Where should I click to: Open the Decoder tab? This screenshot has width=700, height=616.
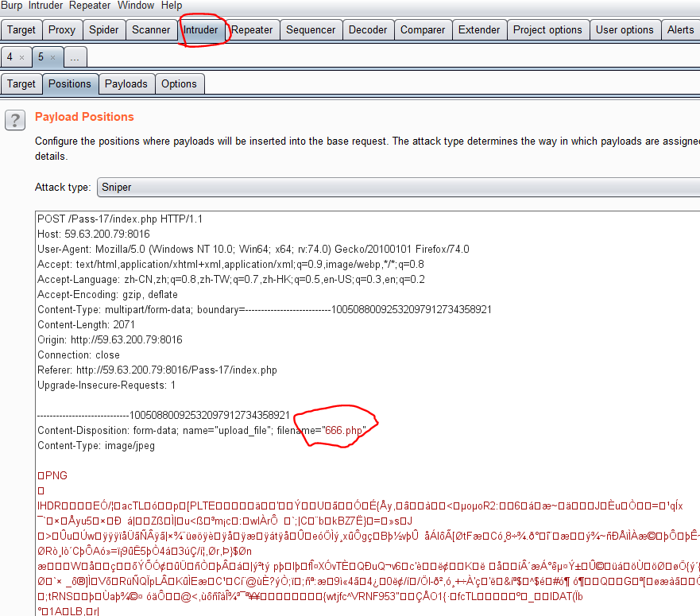368,30
